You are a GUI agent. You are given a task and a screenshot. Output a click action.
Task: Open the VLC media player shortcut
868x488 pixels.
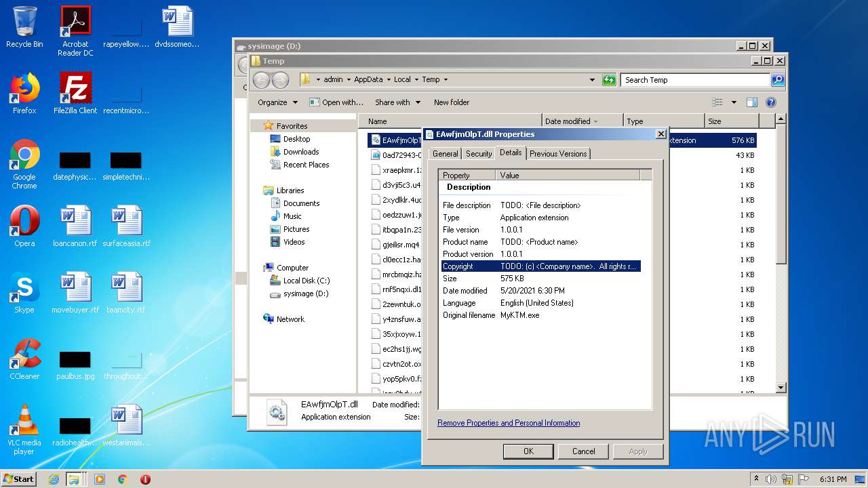coord(24,430)
